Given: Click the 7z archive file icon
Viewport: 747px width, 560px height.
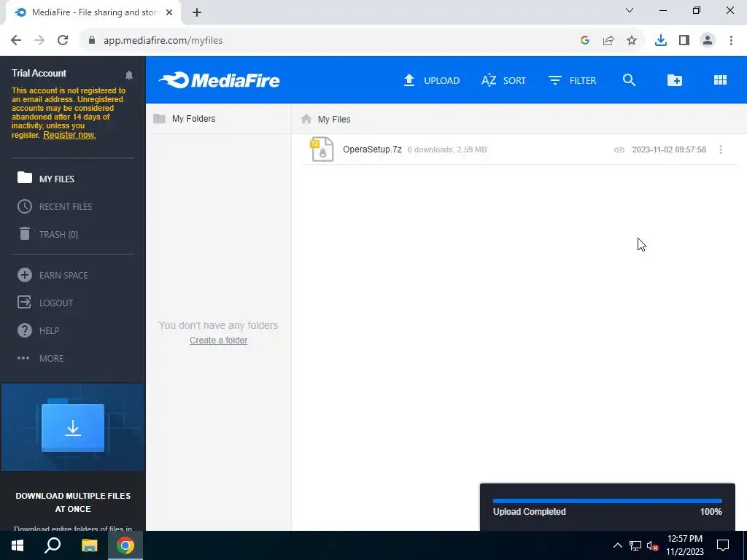Looking at the screenshot, I should tap(322, 149).
